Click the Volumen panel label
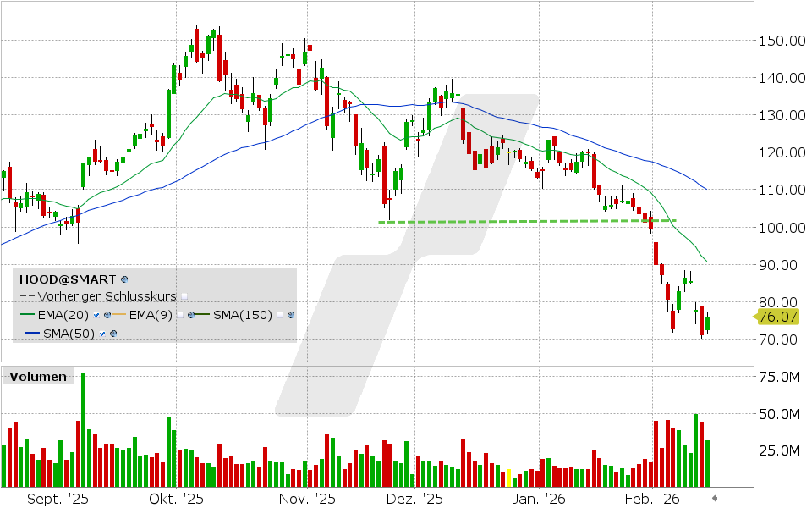 39,377
